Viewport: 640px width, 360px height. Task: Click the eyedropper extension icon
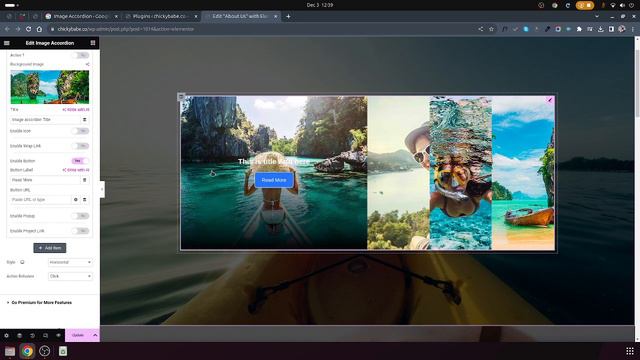[x=547, y=29]
